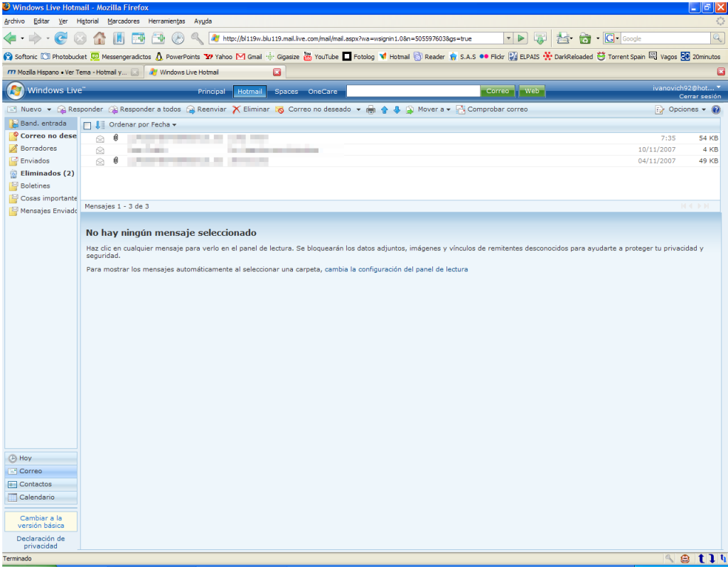Select the Spaces tab in Windows Live header
Image resolution: width=728 pixels, height=567 pixels.
[286, 92]
